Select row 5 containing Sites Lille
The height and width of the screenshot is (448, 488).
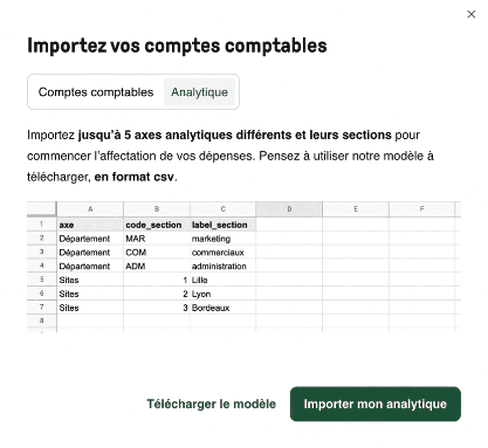click(41, 280)
